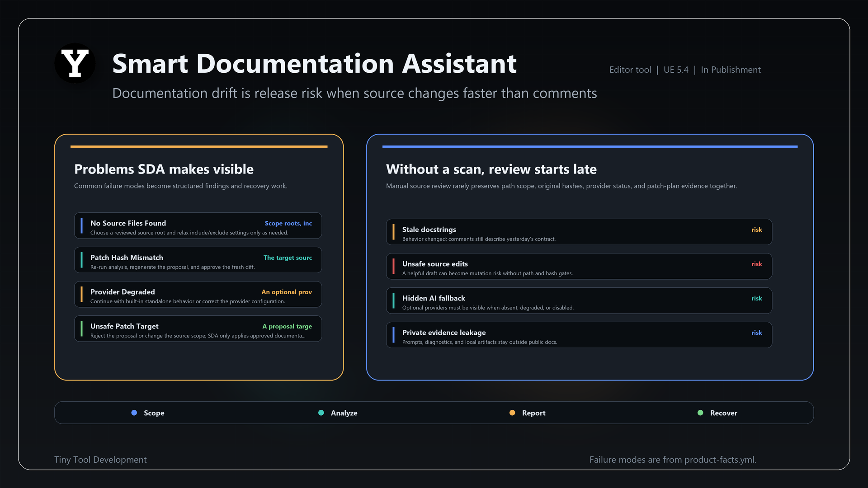
Task: Click 'Problems SDA makes visible' heading
Action: point(164,169)
